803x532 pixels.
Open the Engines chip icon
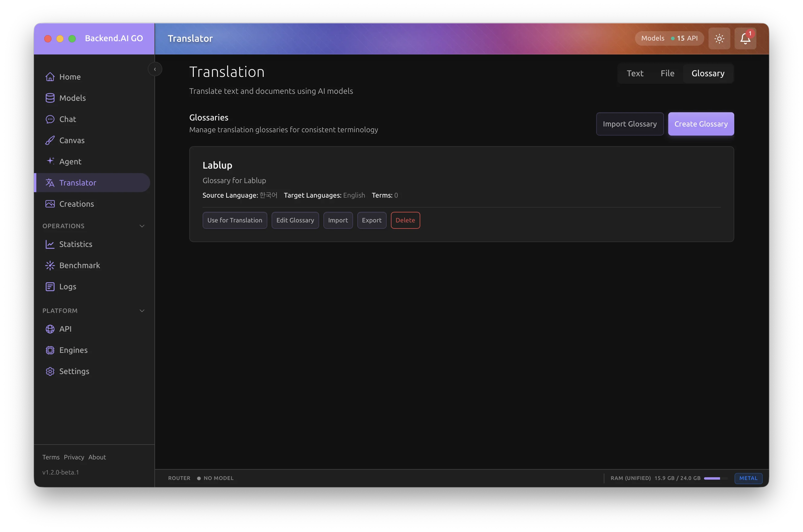tap(50, 350)
